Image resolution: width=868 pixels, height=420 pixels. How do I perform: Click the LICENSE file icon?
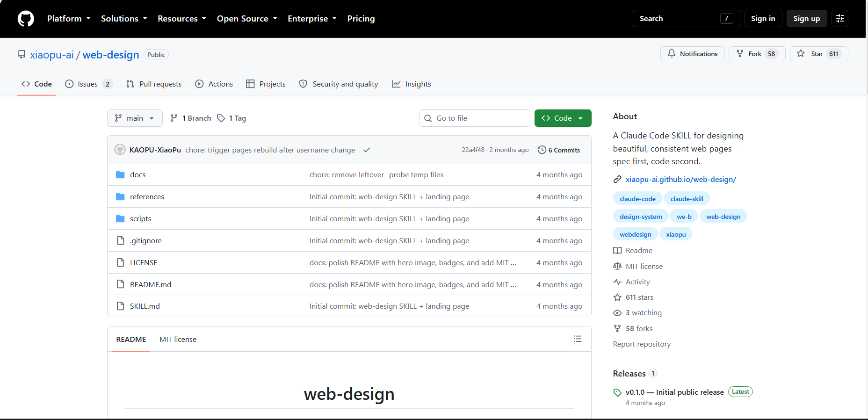[120, 262]
